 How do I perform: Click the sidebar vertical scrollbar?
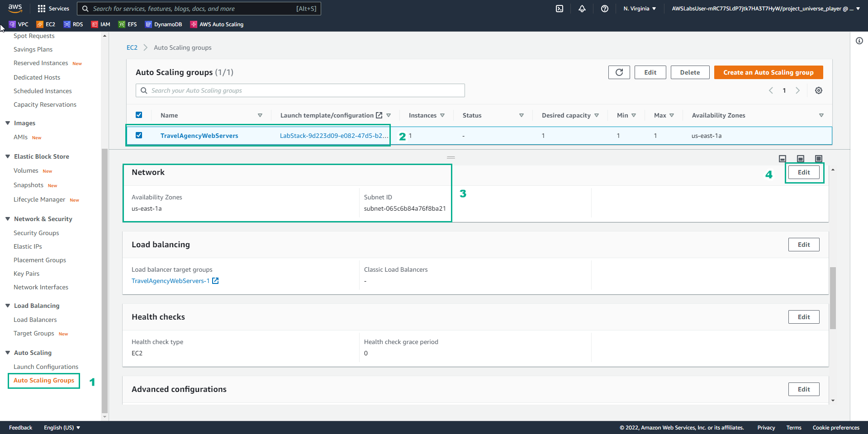pos(104,280)
